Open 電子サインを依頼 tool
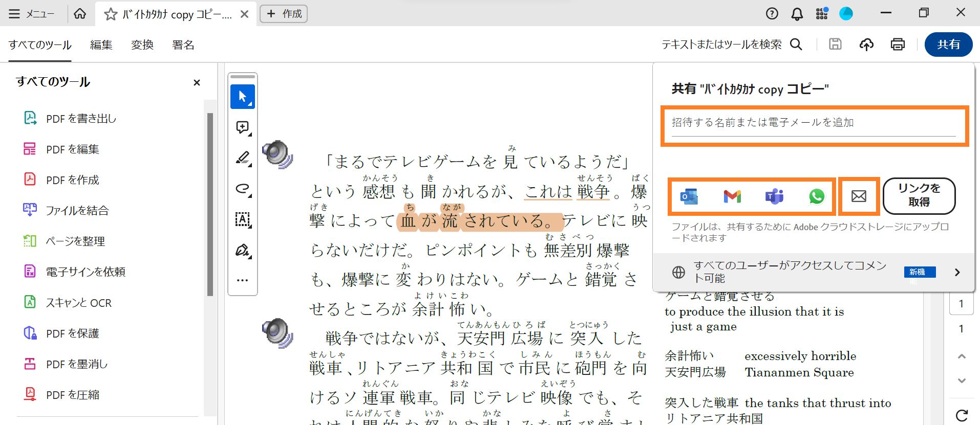Viewport: 980px width, 425px height. coord(74,272)
